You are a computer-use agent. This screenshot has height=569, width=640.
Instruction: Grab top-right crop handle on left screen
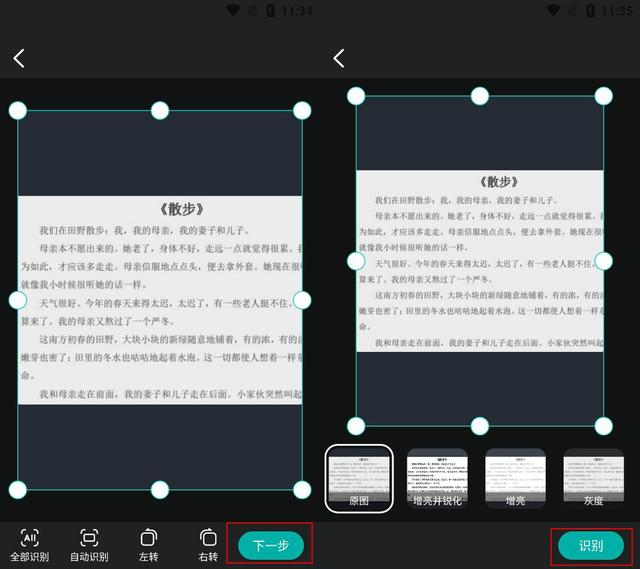click(302, 111)
